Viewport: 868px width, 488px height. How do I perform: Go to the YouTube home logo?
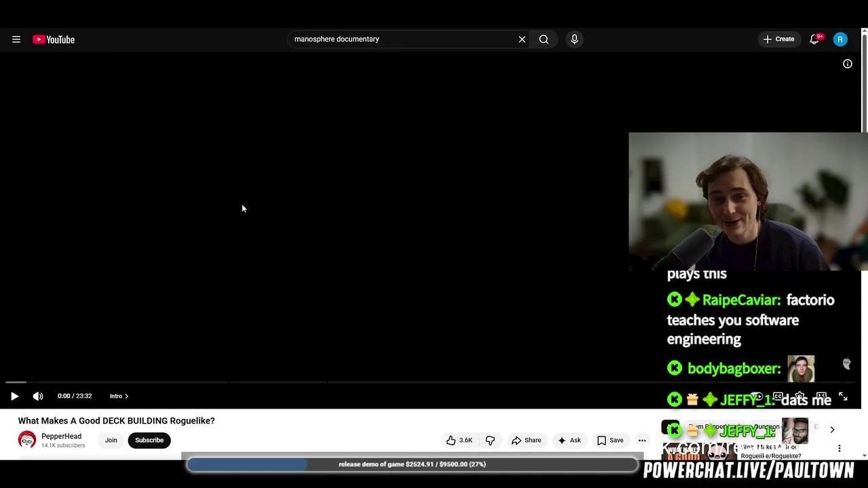tap(54, 39)
